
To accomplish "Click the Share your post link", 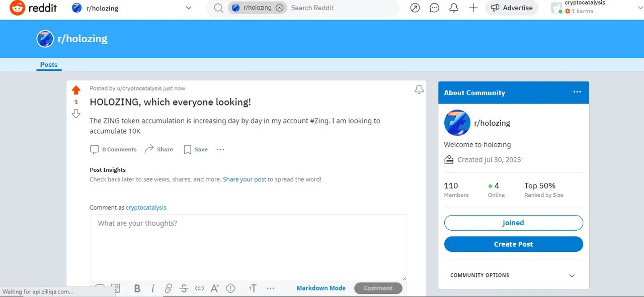I will 245,179.
